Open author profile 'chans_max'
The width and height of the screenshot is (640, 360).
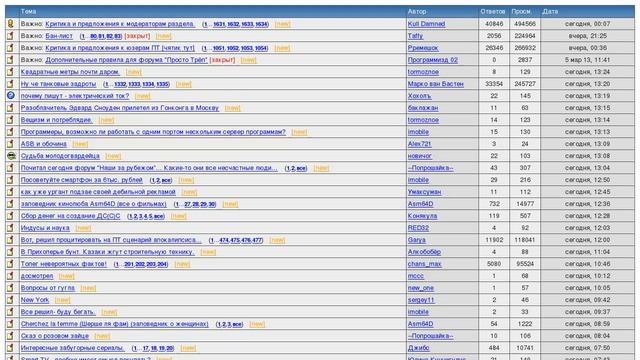pyautogui.click(x=424, y=264)
